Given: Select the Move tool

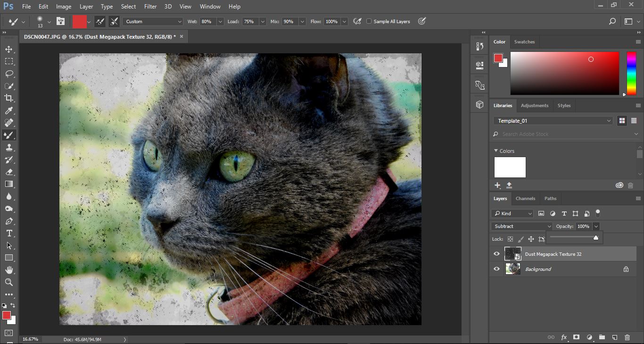Looking at the screenshot, I should [9, 49].
